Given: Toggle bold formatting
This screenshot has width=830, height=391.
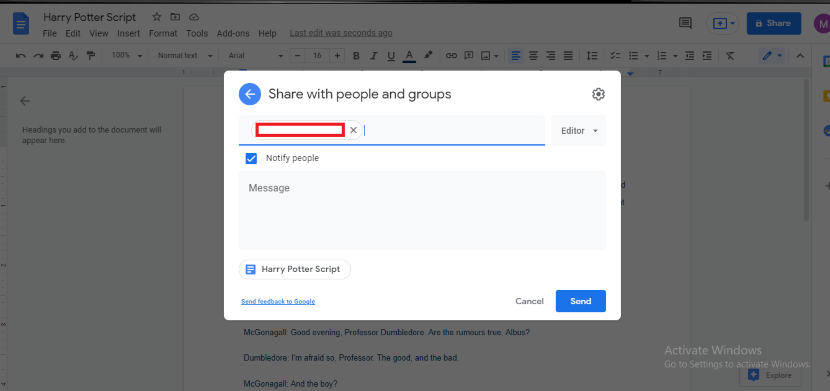Looking at the screenshot, I should tap(356, 56).
